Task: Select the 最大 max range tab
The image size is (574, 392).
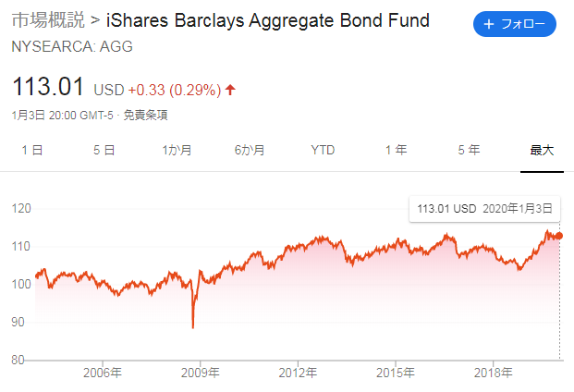Action: coord(542,150)
